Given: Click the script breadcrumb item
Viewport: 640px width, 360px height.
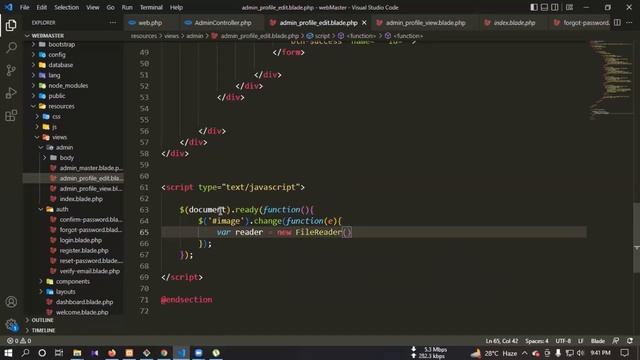Looking at the screenshot, I should [322, 36].
